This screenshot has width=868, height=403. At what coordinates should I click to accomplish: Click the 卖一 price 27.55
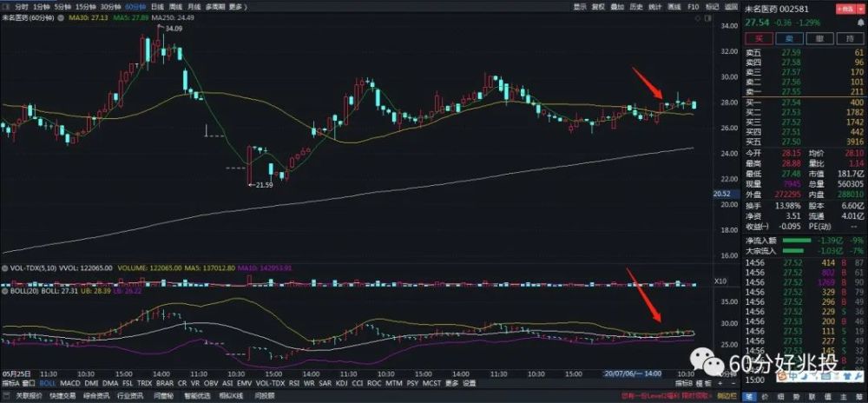791,91
